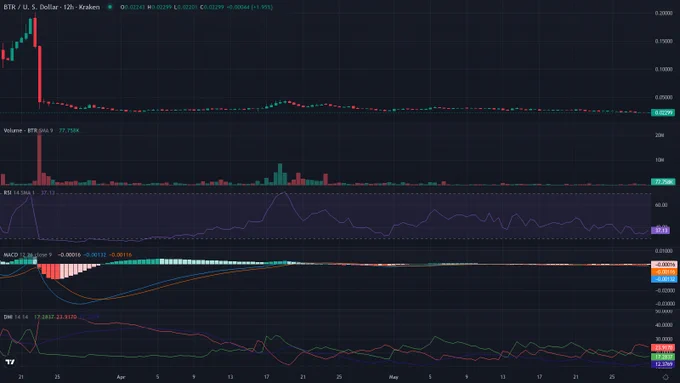
Task: Click the green DMI label 17.2837
Action: 663,357
